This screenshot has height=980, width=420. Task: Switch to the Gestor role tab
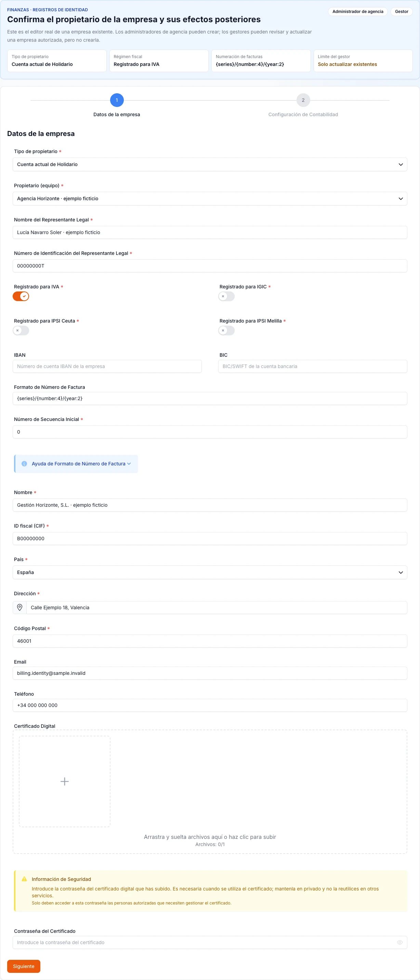[401, 11]
